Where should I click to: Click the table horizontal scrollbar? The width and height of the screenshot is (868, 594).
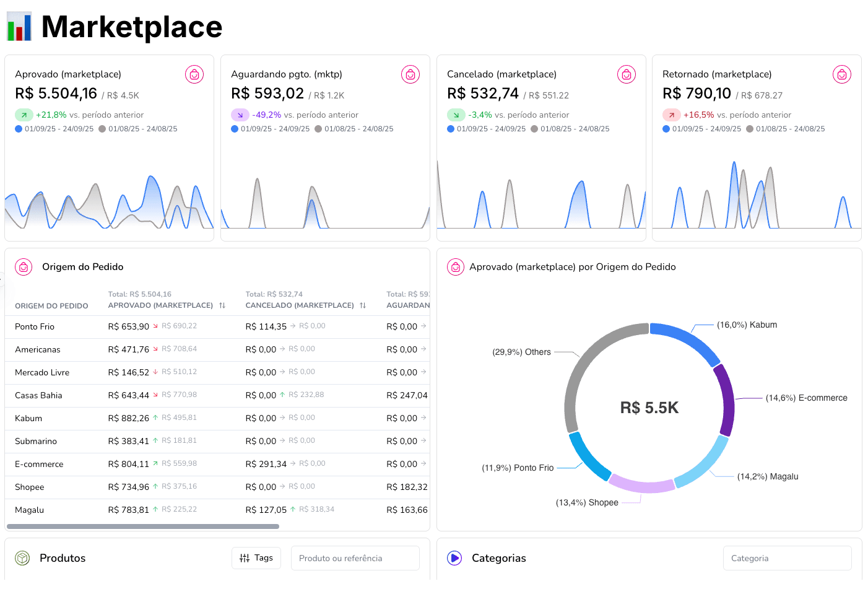click(143, 526)
